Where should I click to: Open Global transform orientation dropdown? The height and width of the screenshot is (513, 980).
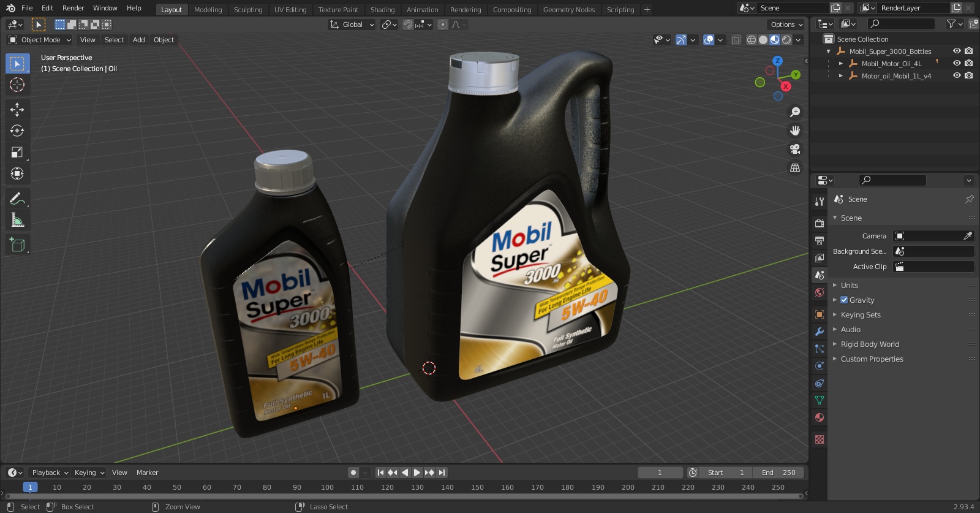352,25
